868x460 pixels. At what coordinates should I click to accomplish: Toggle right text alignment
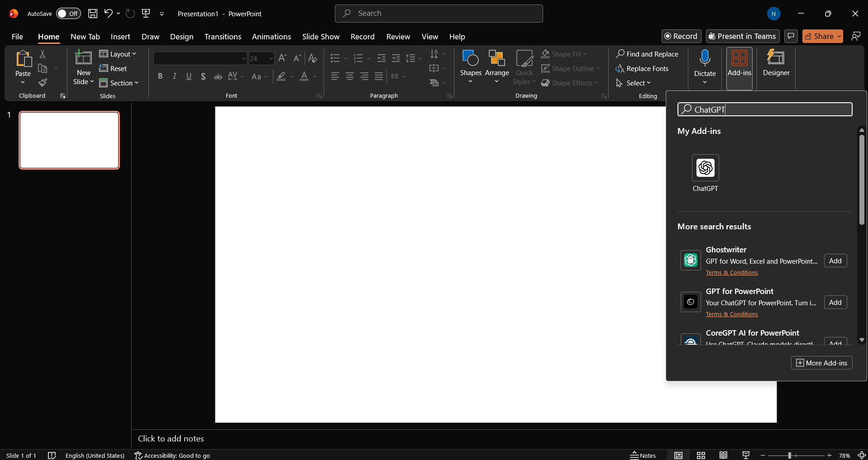364,76
